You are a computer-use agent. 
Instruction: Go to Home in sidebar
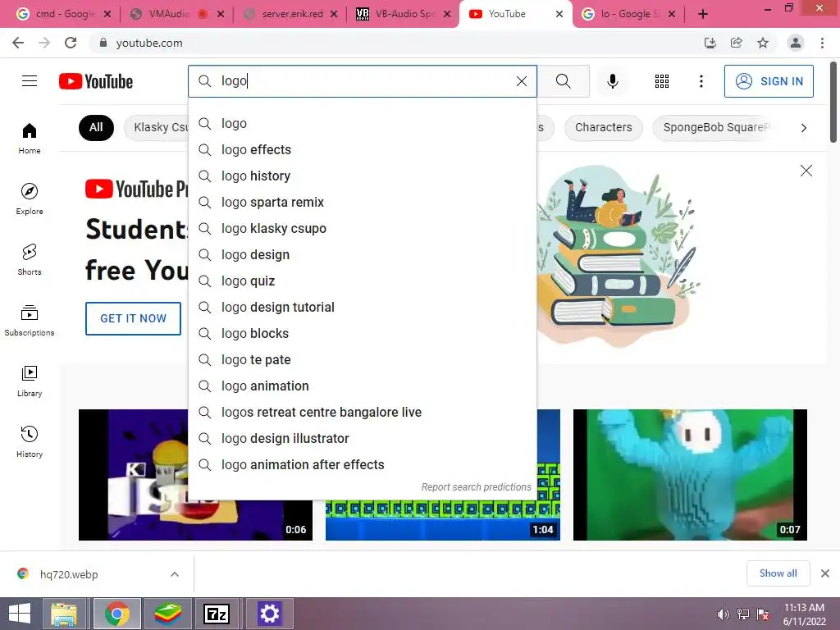point(30,138)
